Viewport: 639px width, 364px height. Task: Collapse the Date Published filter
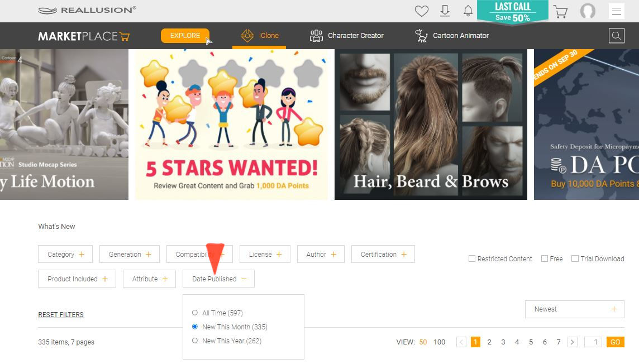click(x=218, y=279)
